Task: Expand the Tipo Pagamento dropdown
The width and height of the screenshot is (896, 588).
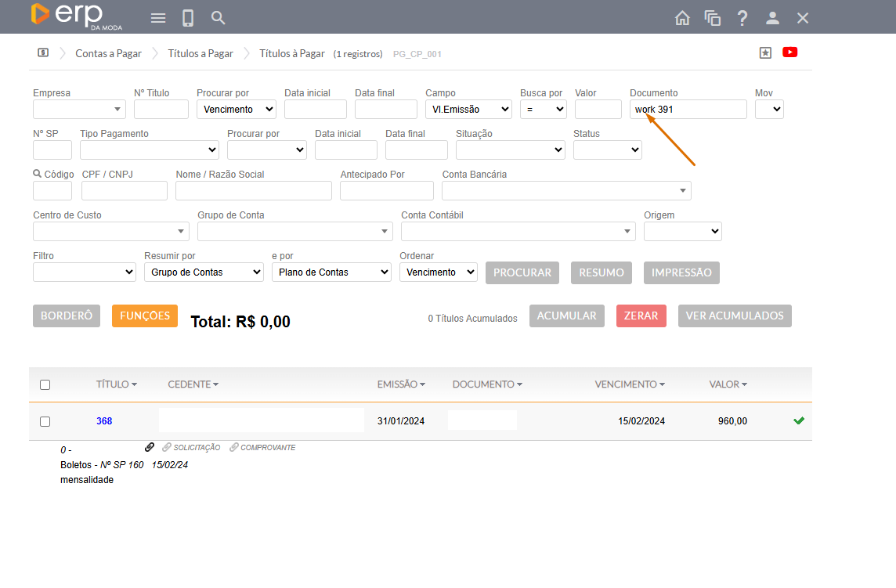Action: coord(149,150)
